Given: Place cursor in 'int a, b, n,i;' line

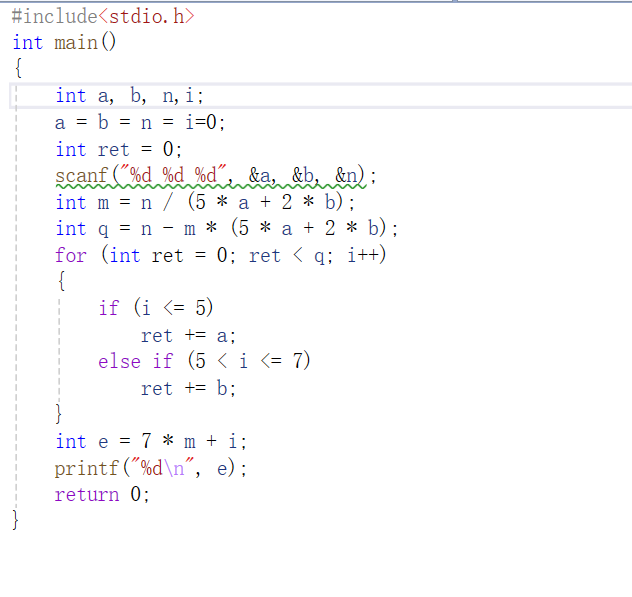Looking at the screenshot, I should coord(129,96).
